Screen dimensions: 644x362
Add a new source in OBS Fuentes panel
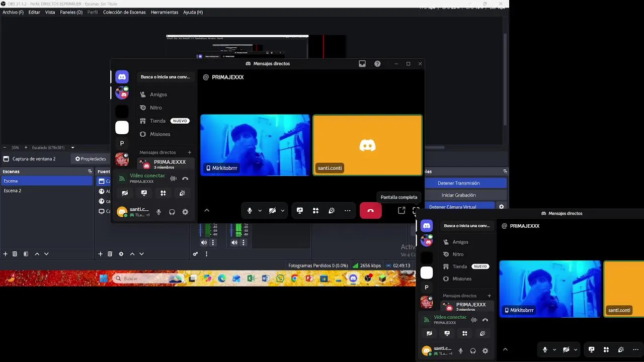pyautogui.click(x=101, y=254)
